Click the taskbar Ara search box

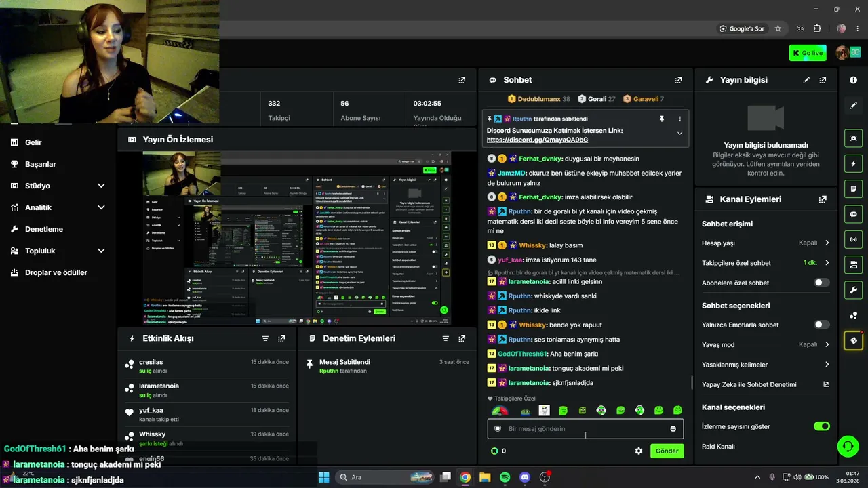click(x=386, y=477)
